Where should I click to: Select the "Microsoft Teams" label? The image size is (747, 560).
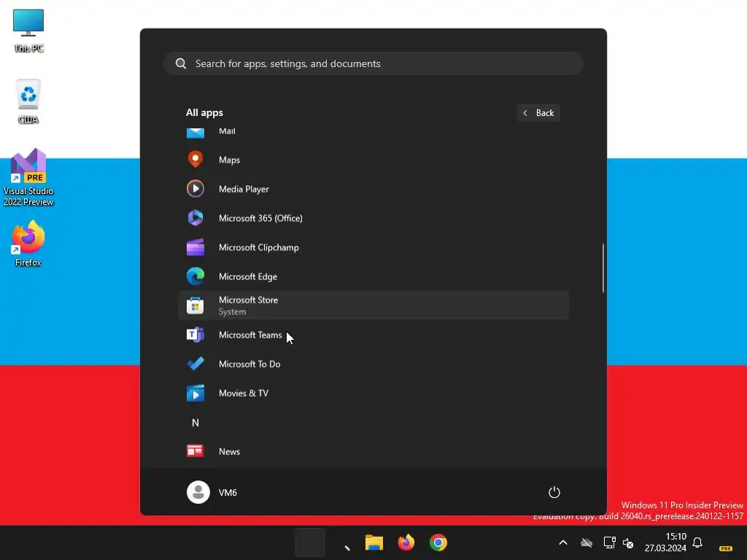tap(250, 335)
